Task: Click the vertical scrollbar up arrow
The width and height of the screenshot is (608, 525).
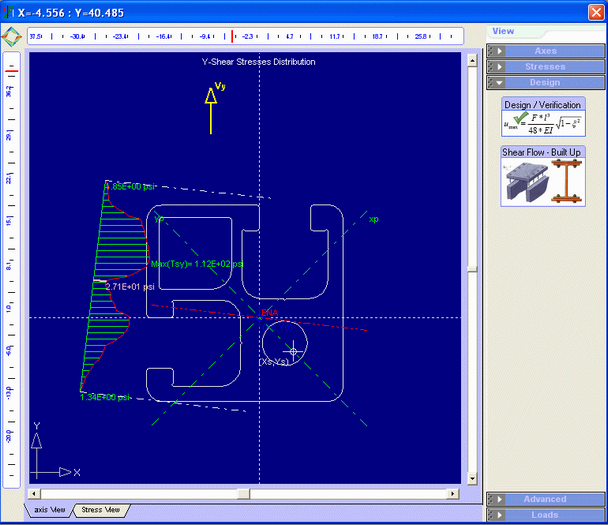Action: (472, 60)
